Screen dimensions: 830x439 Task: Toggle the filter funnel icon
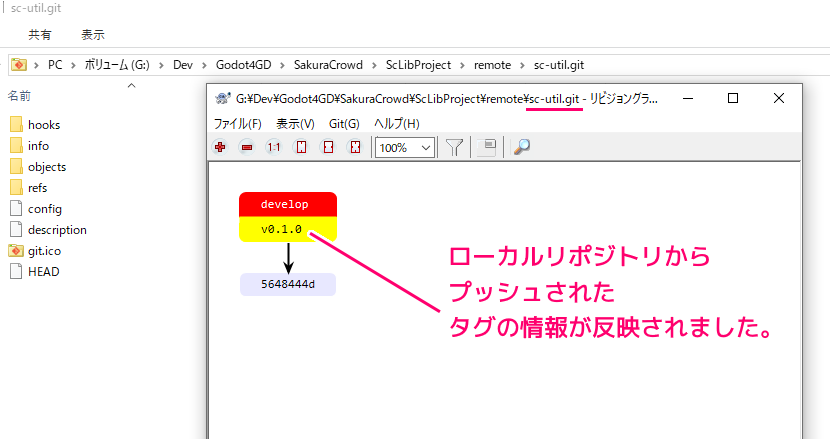coord(454,148)
